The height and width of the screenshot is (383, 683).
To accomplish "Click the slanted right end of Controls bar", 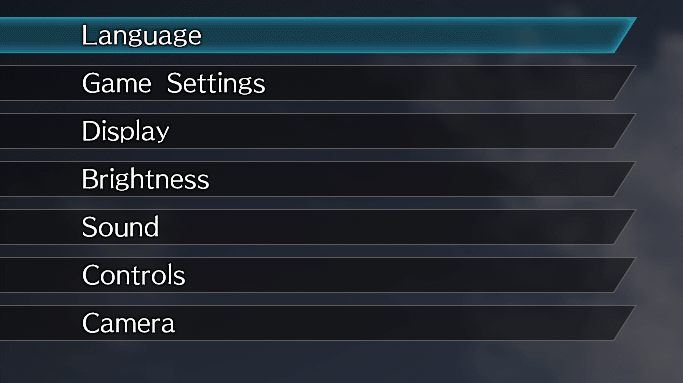I will (625, 275).
